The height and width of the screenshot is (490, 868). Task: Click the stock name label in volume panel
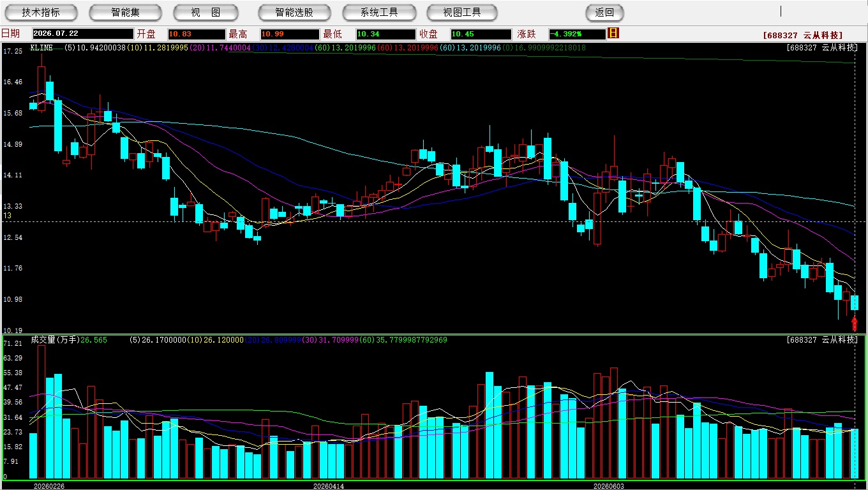(x=823, y=340)
